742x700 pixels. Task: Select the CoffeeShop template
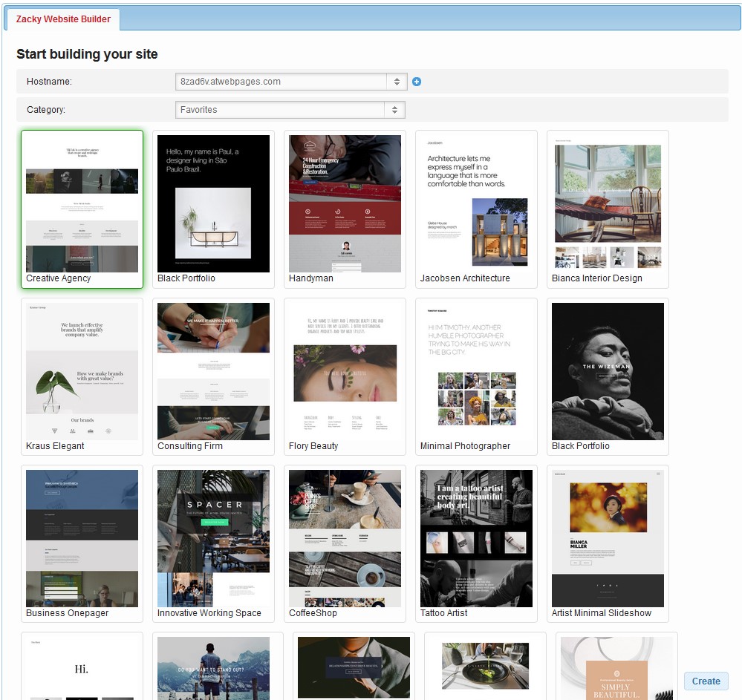pyautogui.click(x=345, y=537)
